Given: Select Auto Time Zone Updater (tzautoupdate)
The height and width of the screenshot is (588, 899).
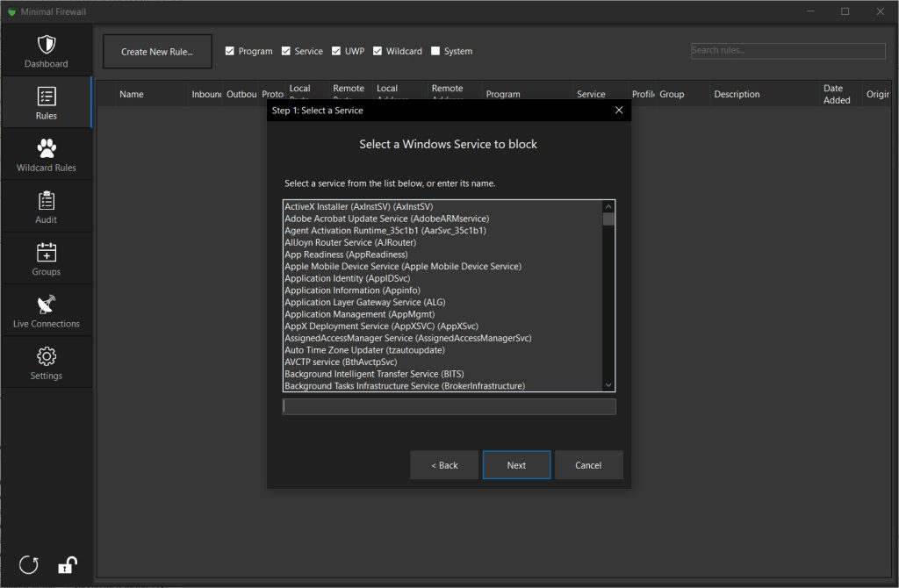Looking at the screenshot, I should (442, 350).
